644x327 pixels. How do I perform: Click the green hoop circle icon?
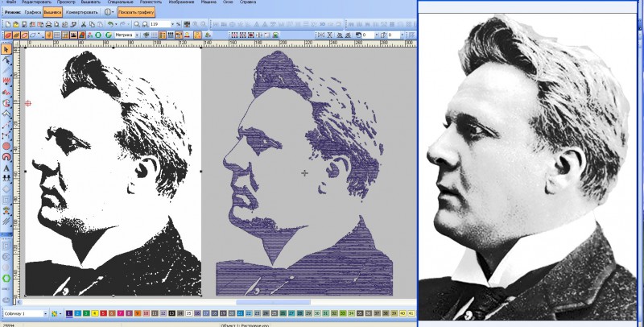(98, 35)
